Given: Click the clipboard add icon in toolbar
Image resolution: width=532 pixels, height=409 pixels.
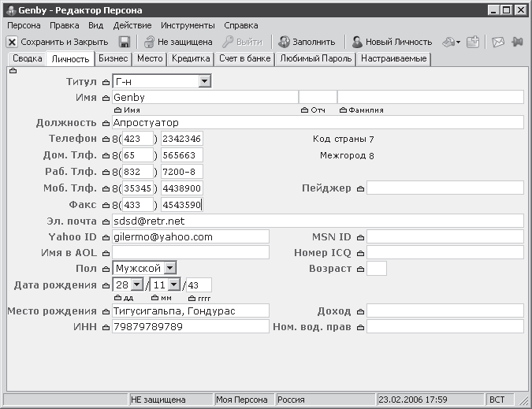Looking at the screenshot, I should coord(473,42).
